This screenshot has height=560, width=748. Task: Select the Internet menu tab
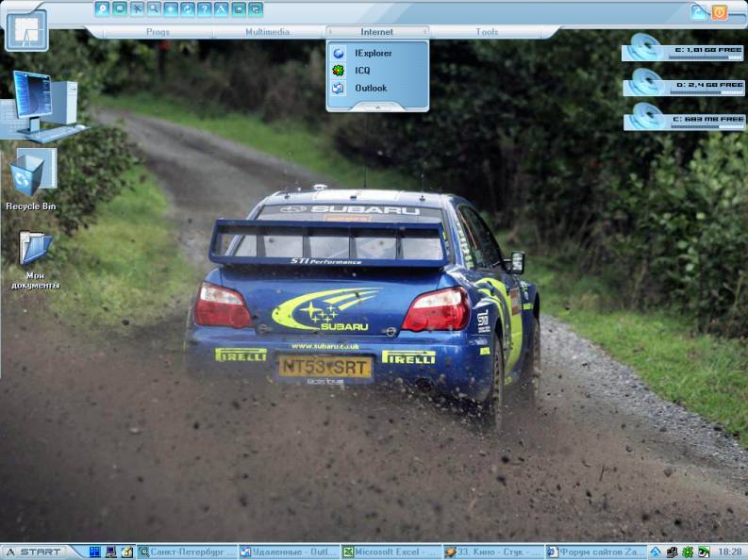tap(377, 32)
